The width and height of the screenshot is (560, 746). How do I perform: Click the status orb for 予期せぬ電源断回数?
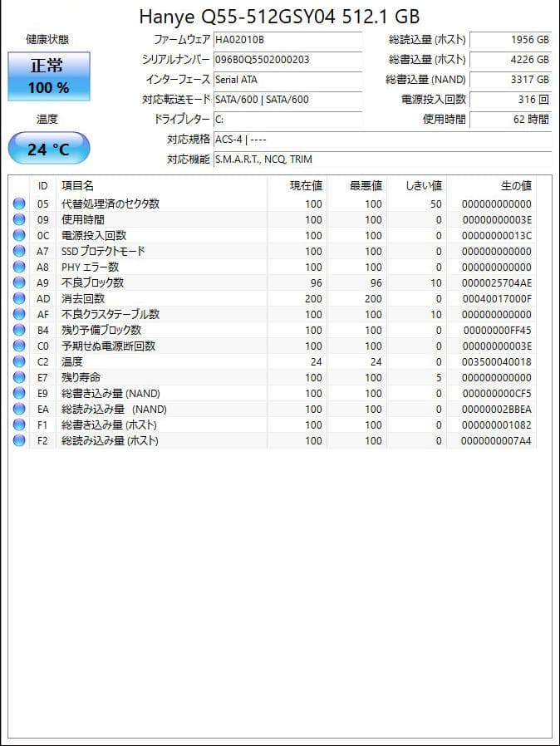point(19,346)
